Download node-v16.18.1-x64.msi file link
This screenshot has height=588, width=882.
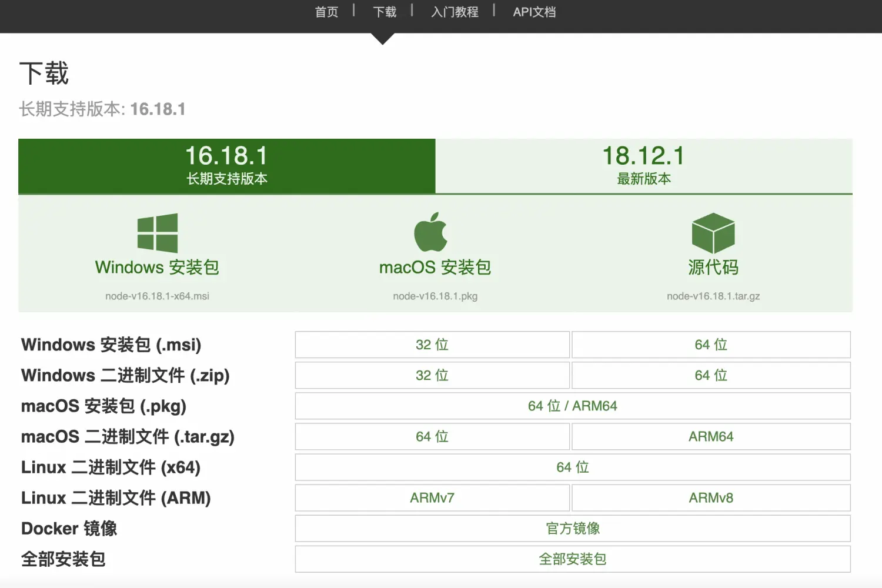(x=157, y=296)
